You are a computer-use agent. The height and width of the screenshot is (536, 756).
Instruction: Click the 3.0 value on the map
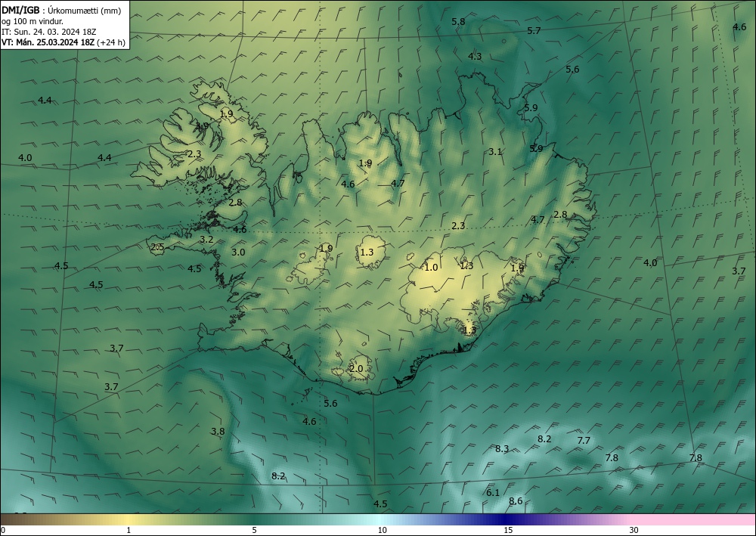click(238, 252)
